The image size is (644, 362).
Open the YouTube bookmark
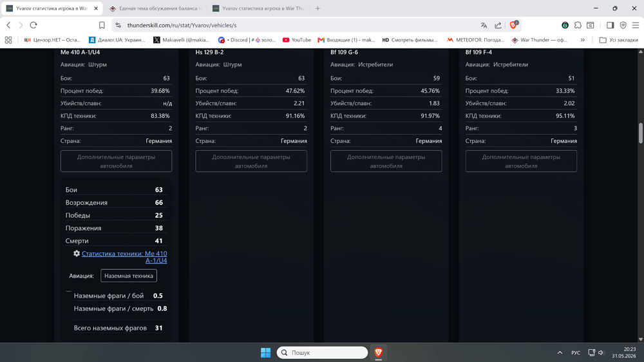[x=296, y=40]
